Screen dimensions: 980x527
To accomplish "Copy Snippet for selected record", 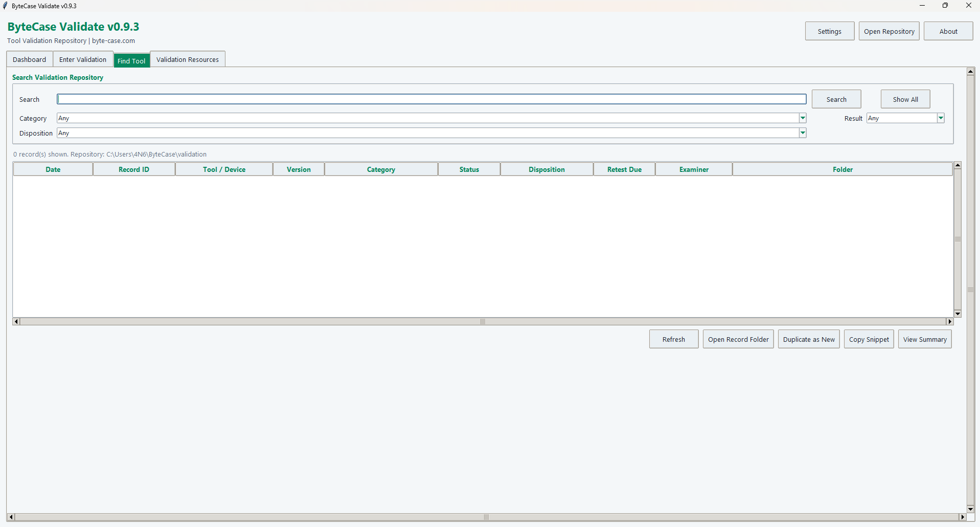I will pyautogui.click(x=869, y=339).
